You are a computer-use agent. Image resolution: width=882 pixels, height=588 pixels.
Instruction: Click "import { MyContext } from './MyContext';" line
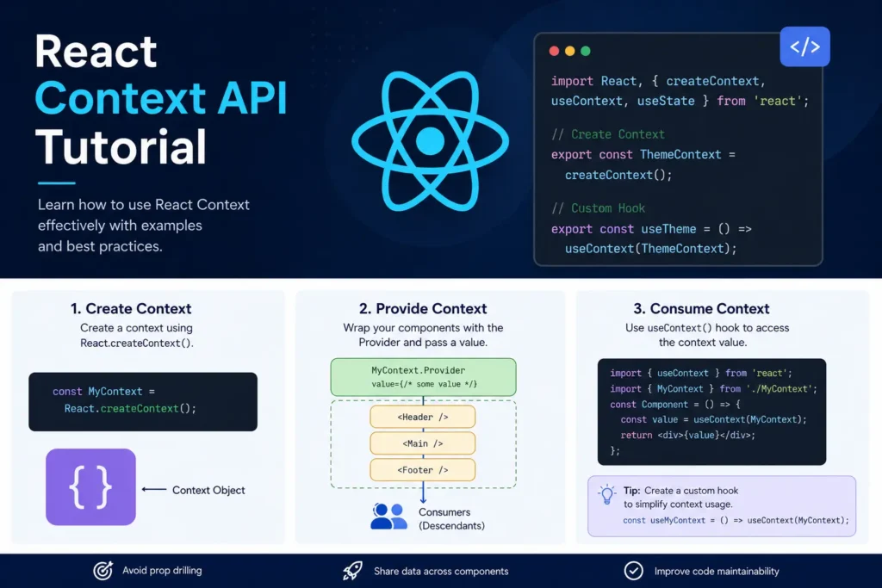point(713,389)
